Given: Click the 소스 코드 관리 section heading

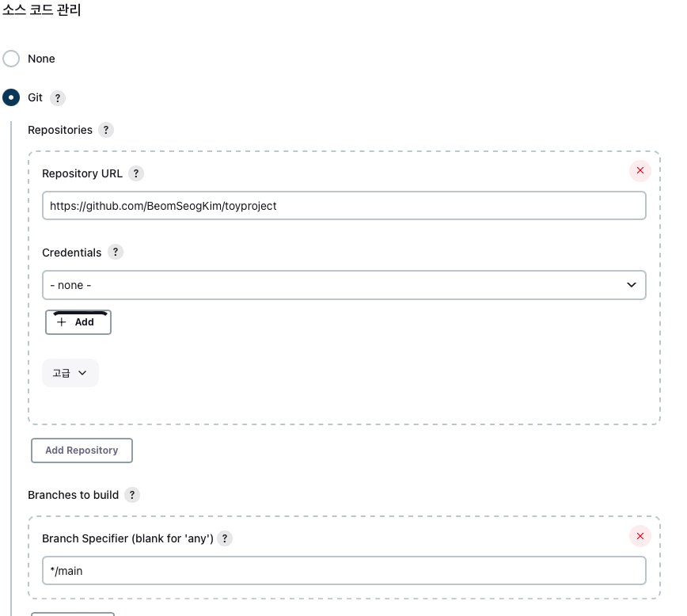Looking at the screenshot, I should pos(42,10).
